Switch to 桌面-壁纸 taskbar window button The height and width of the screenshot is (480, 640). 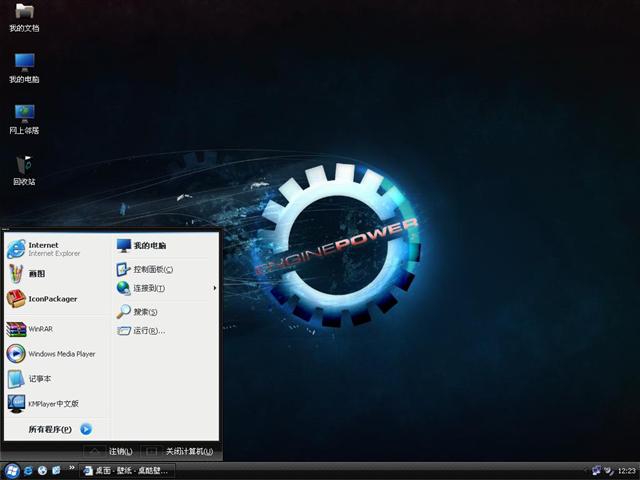click(x=127, y=471)
